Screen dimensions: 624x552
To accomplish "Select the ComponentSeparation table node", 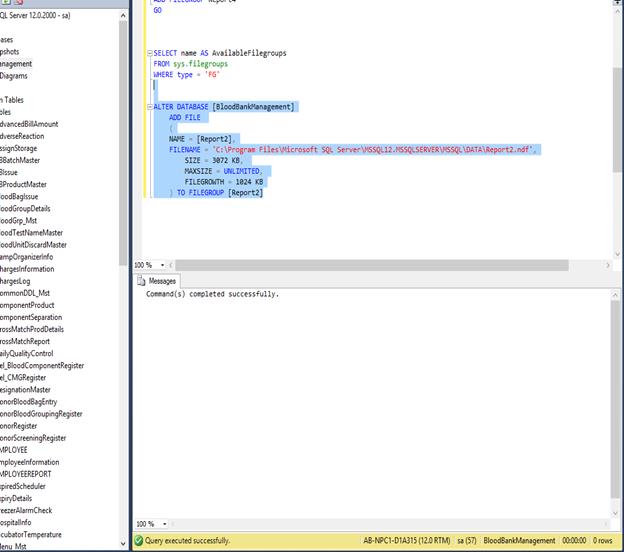I will coord(31,317).
